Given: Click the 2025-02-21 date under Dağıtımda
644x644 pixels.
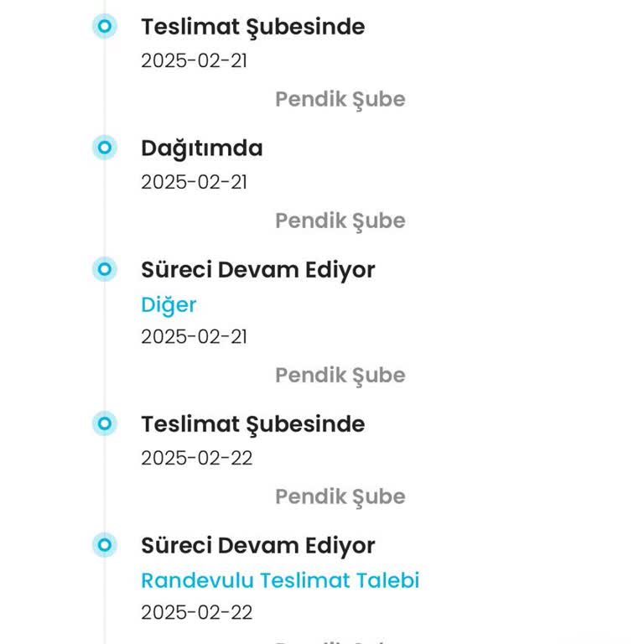Looking at the screenshot, I should (194, 182).
